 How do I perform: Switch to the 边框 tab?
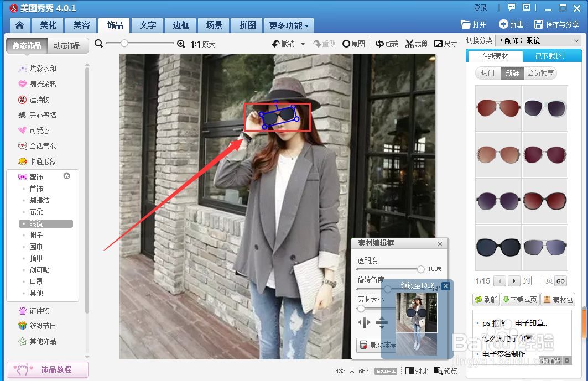181,25
